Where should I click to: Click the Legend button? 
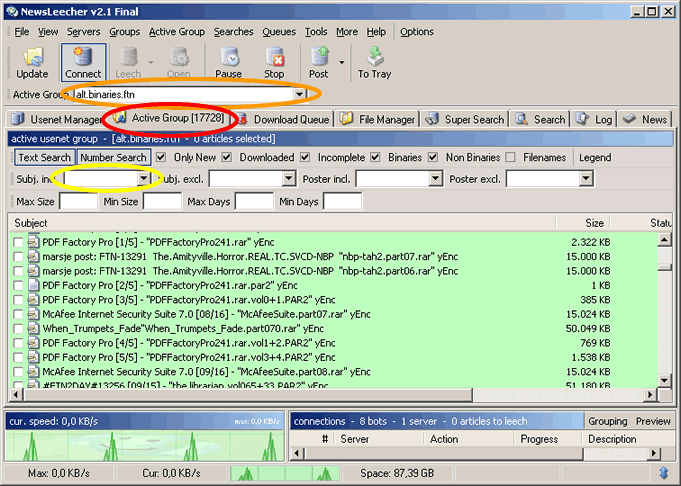click(595, 157)
